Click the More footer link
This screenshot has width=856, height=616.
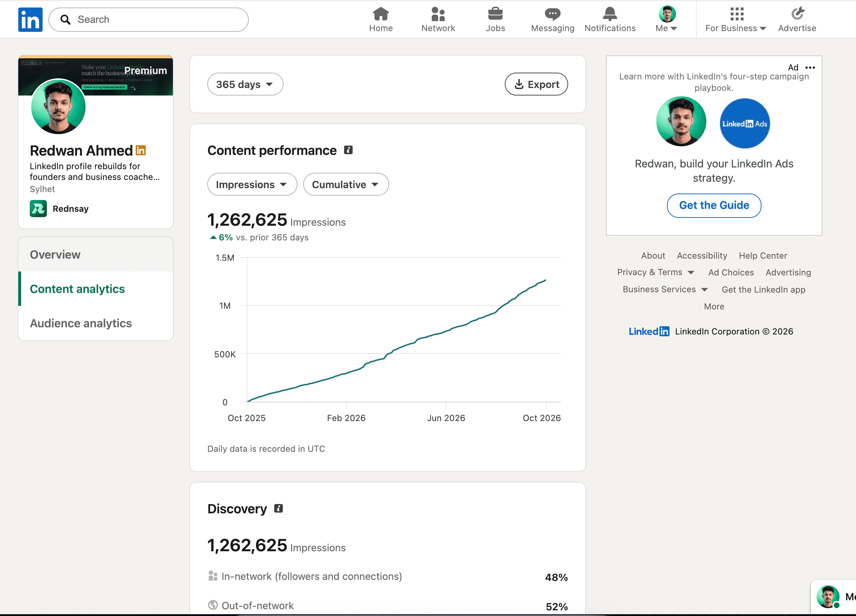(714, 306)
